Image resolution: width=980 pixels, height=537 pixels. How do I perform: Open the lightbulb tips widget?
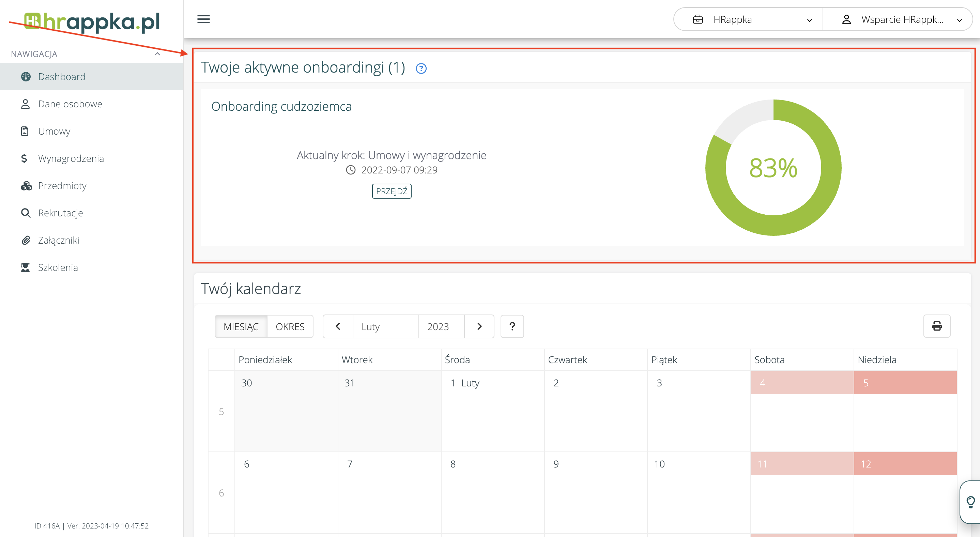[x=970, y=502]
